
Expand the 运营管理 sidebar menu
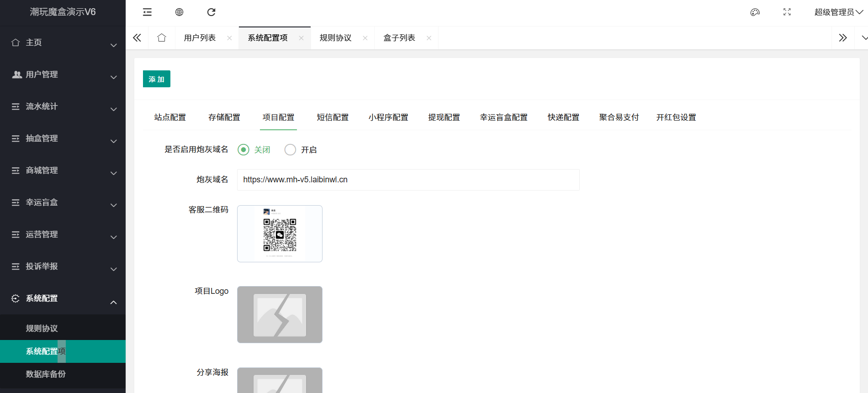tap(63, 234)
